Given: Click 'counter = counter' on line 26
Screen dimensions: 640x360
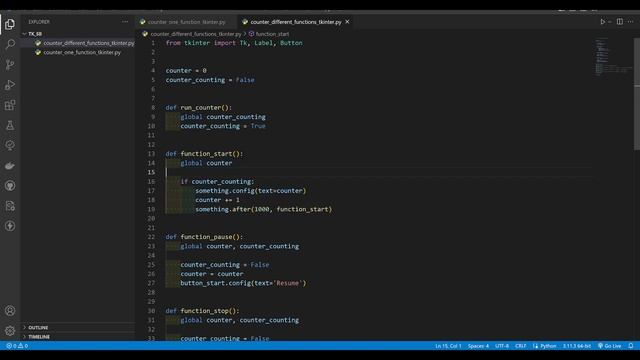Looking at the screenshot, I should coord(212,274).
